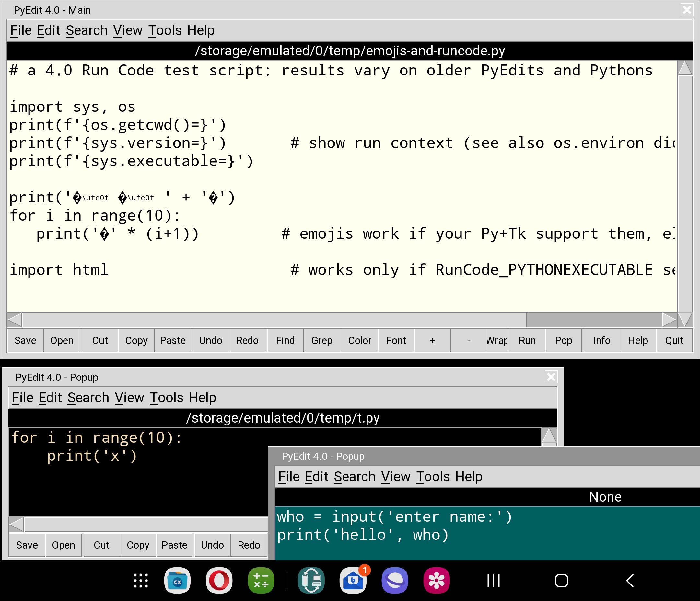Open the Help menu in Main window
Screen dimensions: 700x601
201,30
